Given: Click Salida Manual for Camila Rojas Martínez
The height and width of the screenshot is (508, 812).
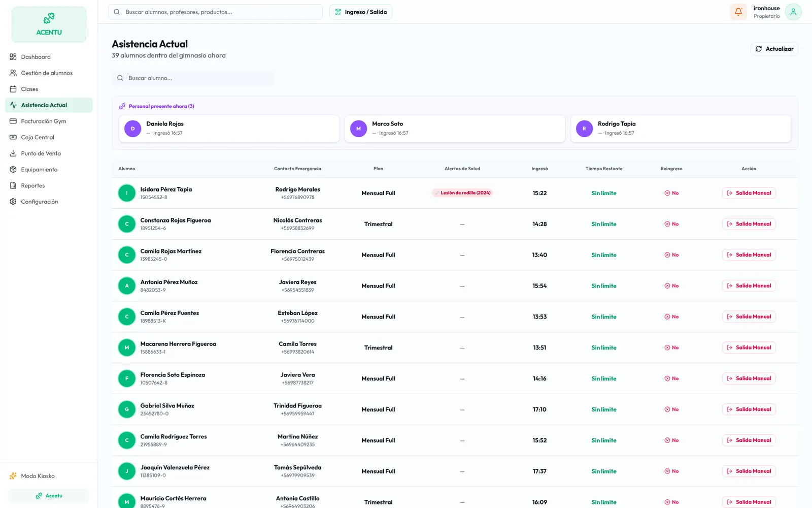Looking at the screenshot, I should (749, 255).
